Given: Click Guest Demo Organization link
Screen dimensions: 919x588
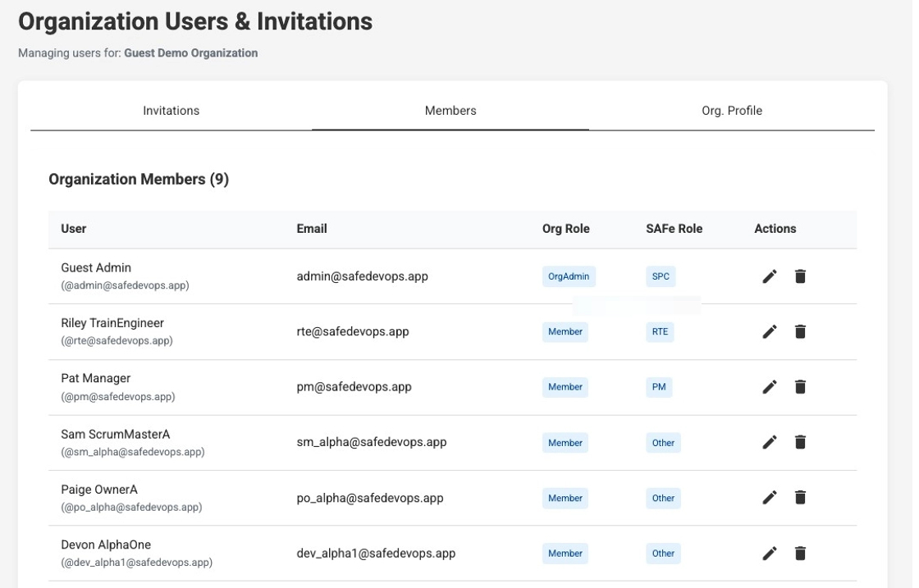Looking at the screenshot, I should [190, 52].
